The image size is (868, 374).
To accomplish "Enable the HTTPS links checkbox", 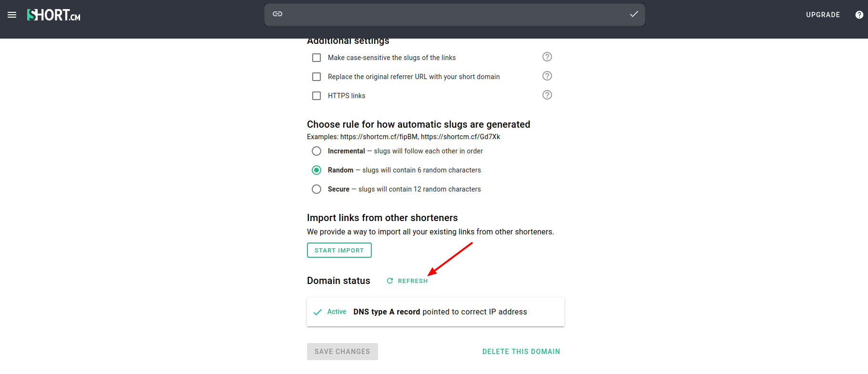I will [317, 96].
